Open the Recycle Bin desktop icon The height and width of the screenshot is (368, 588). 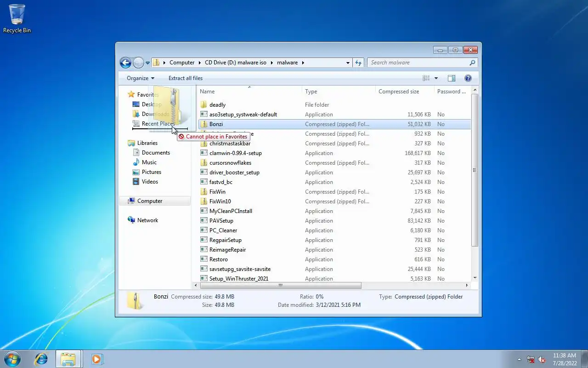click(17, 18)
